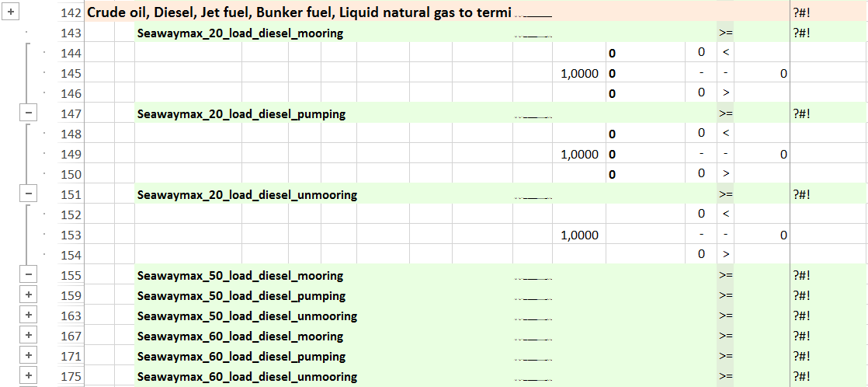Expand the outline group at row 167
Image resolution: width=868 pixels, height=387 pixels.
(x=28, y=336)
